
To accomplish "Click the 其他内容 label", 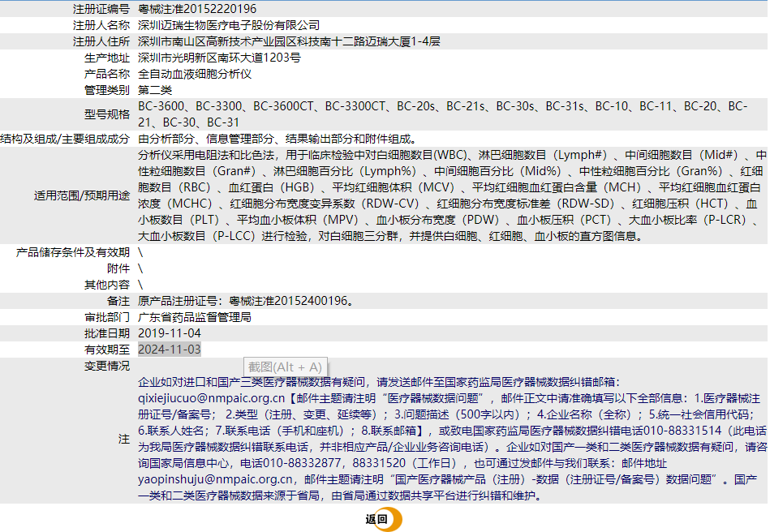I will [107, 285].
